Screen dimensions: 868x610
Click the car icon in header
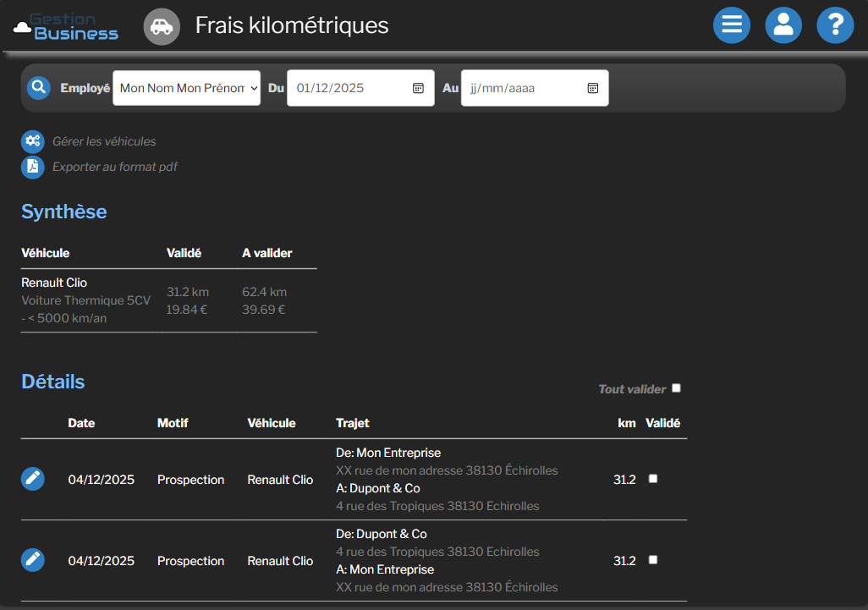[x=162, y=26]
